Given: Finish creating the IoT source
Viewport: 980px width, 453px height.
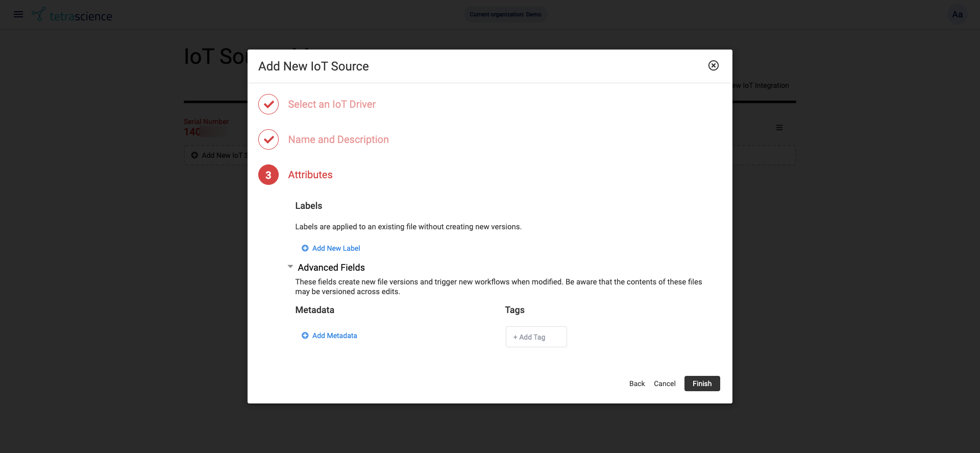Looking at the screenshot, I should click(702, 384).
